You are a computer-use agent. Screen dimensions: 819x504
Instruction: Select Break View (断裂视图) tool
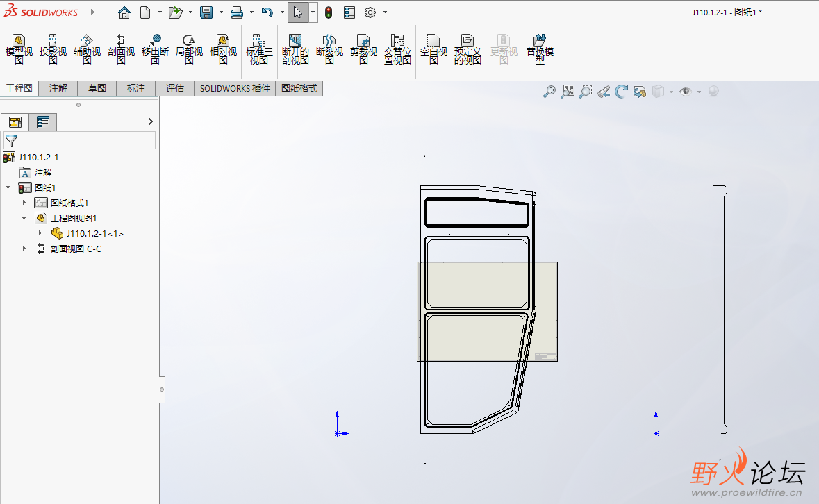tap(329, 49)
